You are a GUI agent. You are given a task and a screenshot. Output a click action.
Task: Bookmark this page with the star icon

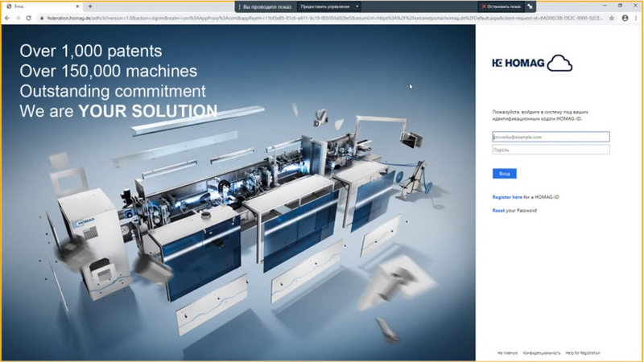coord(612,18)
